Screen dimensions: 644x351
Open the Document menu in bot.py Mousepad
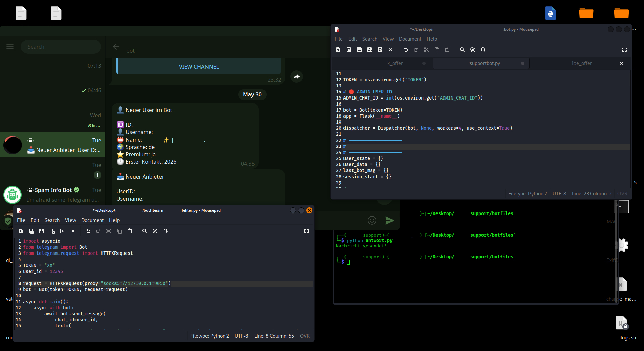coord(410,39)
